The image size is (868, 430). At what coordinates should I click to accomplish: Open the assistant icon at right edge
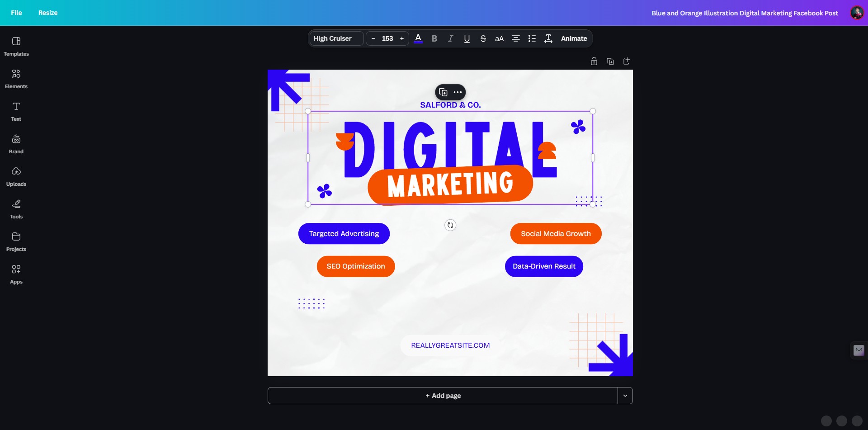coord(859,350)
